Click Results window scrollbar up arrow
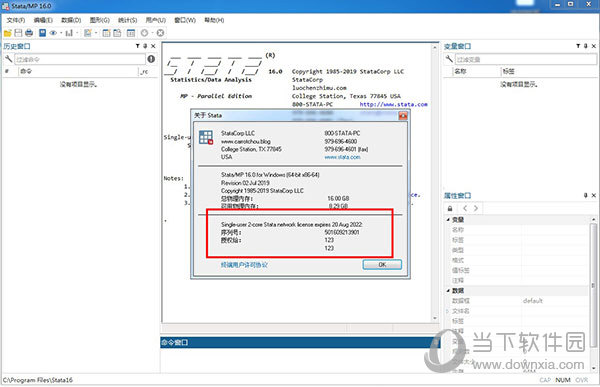 point(435,47)
